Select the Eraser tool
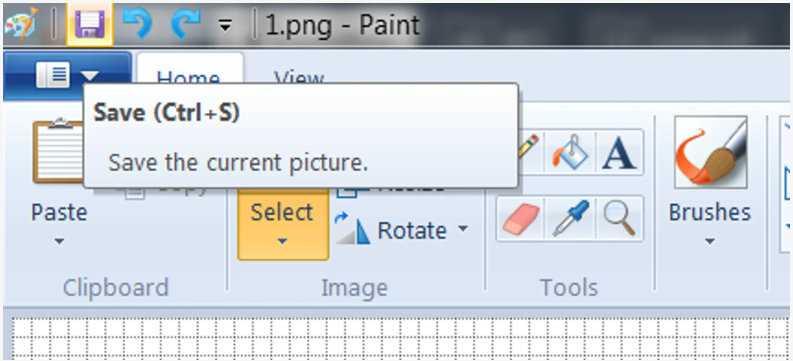 521,219
